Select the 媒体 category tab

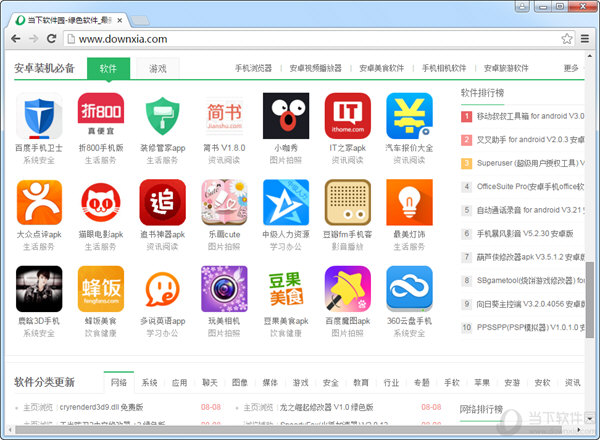click(x=270, y=383)
